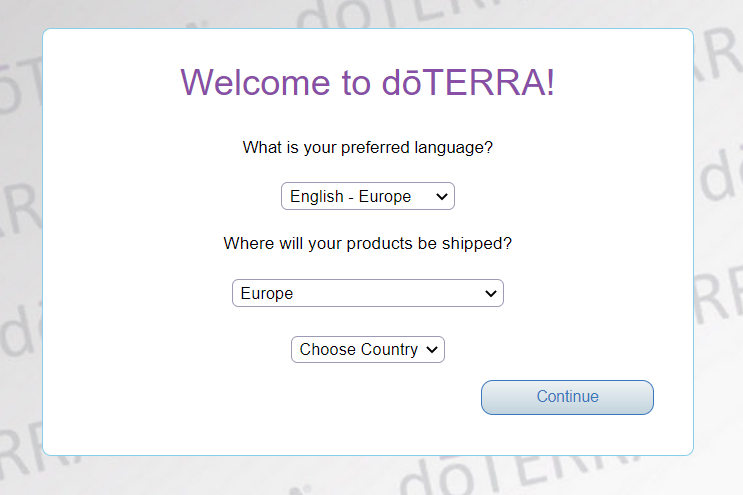Click the 'dōTERRA!' brand name in the title
The image size is (743, 495).
[x=468, y=82]
